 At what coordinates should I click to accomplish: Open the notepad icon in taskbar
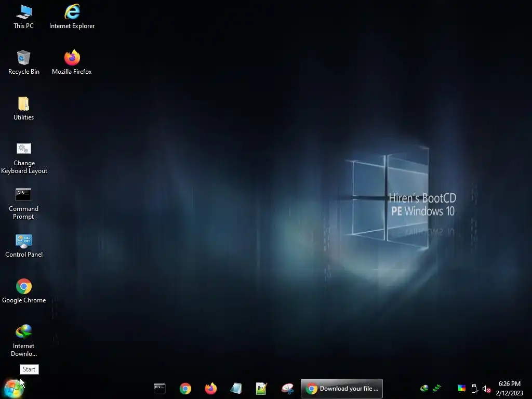(236, 388)
